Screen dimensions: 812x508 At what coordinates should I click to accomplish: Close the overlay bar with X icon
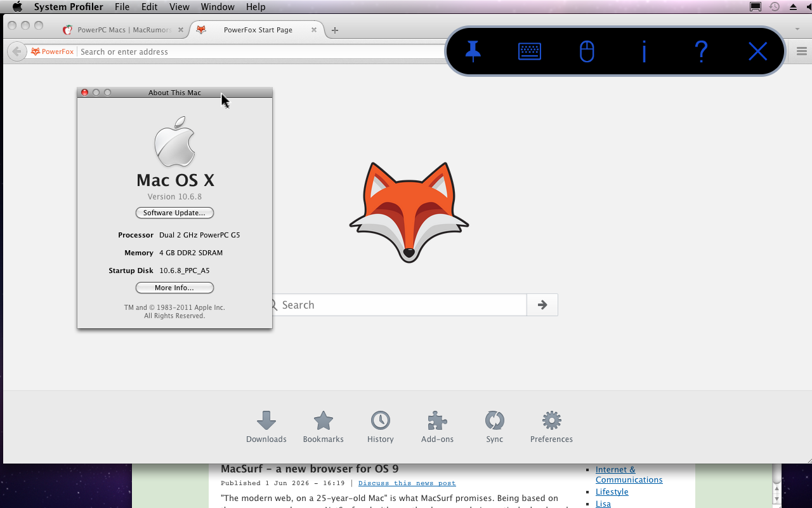pyautogui.click(x=758, y=51)
